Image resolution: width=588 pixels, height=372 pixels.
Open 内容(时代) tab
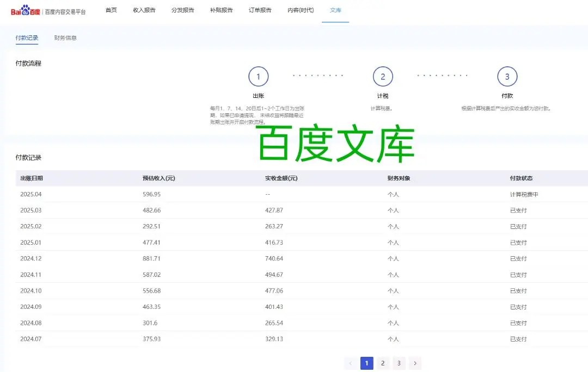click(301, 10)
